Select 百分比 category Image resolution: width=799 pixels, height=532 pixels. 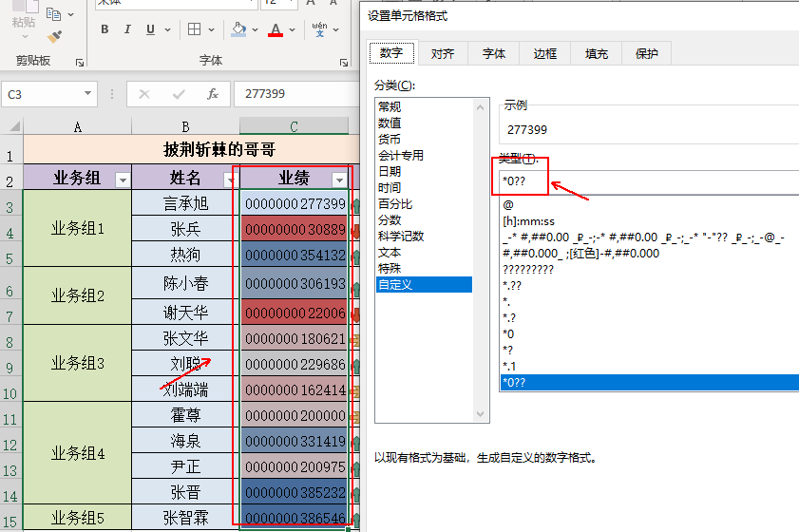pyautogui.click(x=425, y=204)
